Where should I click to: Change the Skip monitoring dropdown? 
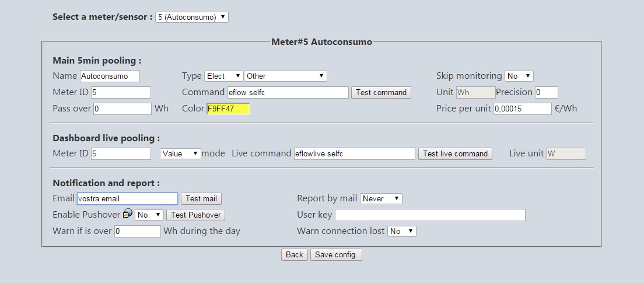coord(519,76)
